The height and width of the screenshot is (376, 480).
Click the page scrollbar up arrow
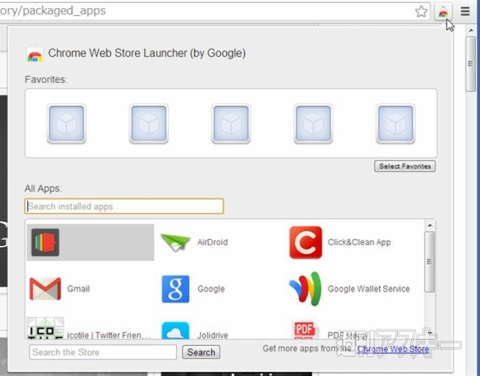pos(471,30)
